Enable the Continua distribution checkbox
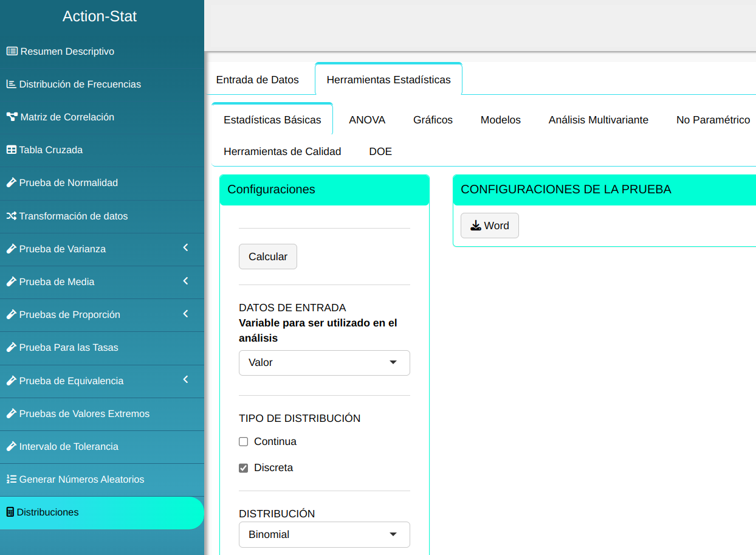Viewport: 756px width, 555px height. click(x=244, y=442)
